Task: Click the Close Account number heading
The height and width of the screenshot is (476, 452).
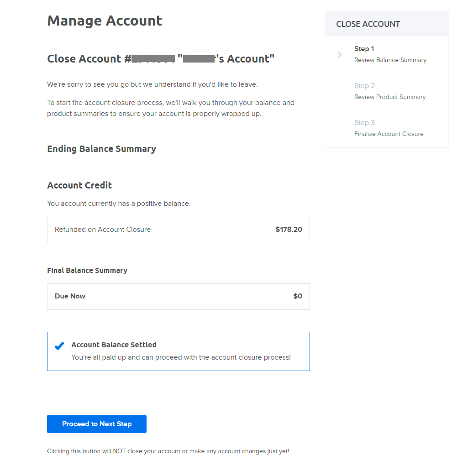Action: tap(161, 59)
